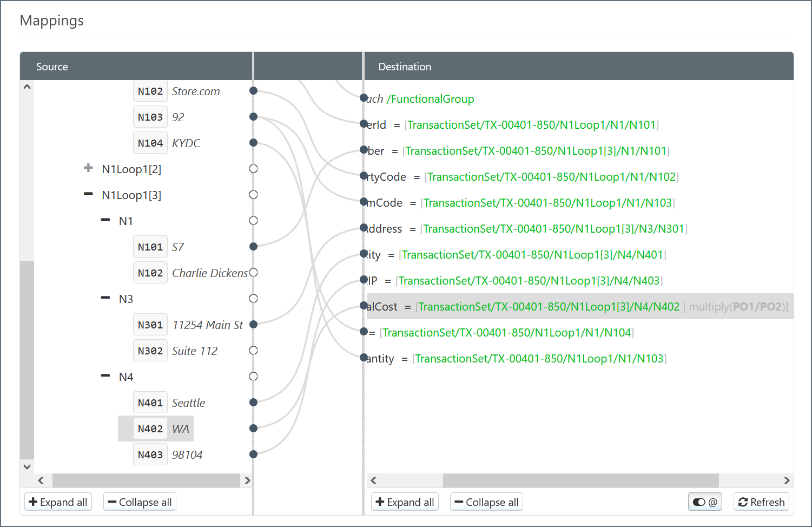
Task: Click the connector dot beside N104 KYDC
Action: pyautogui.click(x=253, y=143)
